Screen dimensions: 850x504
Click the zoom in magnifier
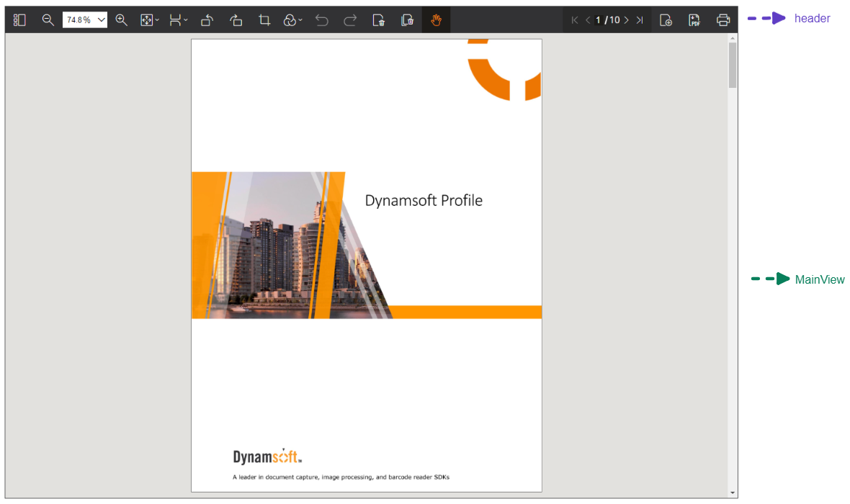pos(122,20)
